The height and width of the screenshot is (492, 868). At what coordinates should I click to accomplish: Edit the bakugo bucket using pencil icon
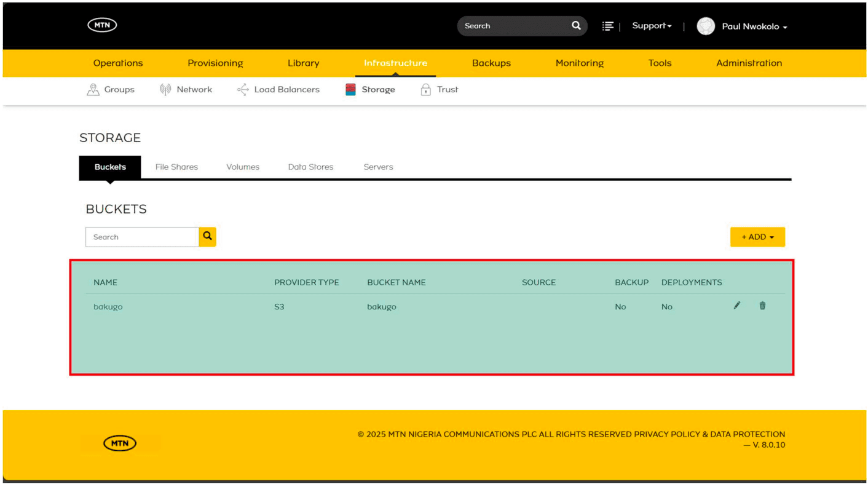click(x=737, y=306)
